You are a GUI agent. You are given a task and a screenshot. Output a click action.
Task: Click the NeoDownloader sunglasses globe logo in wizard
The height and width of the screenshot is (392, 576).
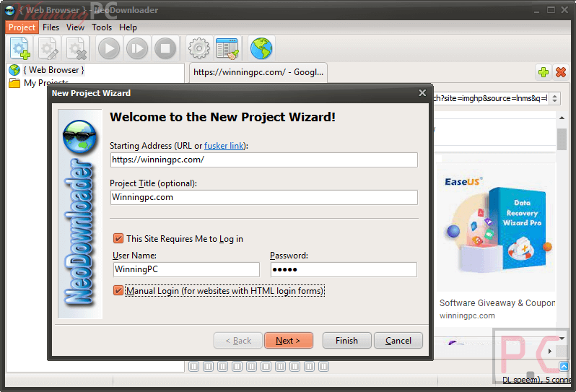[79, 136]
